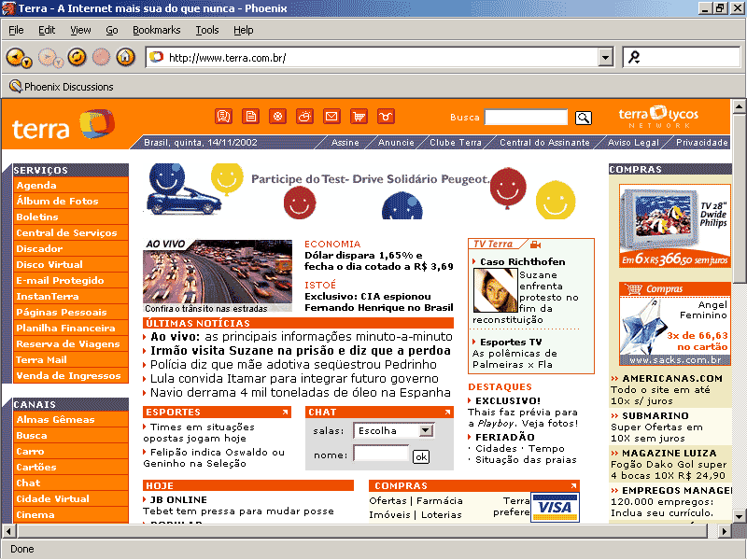Expand the address bar URL dropdown
Screen dimensions: 747x560
605,58
